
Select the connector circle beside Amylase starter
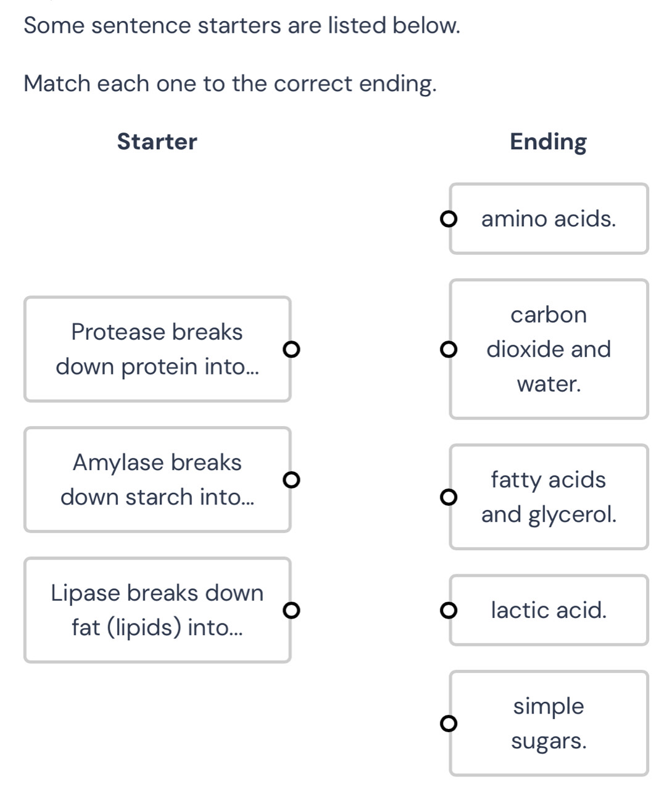click(292, 480)
